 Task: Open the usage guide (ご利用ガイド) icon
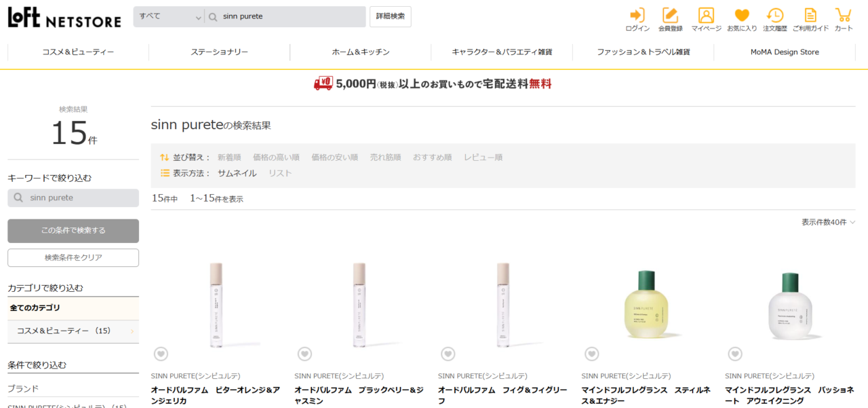tap(810, 19)
